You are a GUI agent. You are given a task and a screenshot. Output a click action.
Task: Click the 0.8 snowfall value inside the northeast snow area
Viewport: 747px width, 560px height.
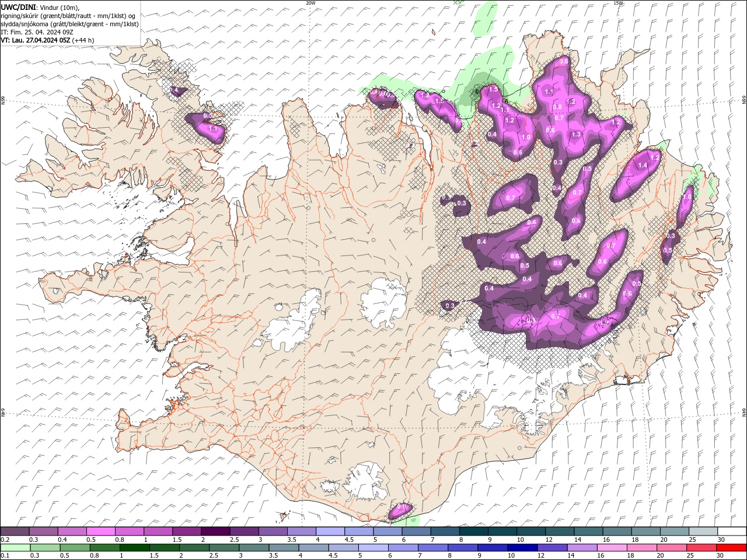point(557,107)
